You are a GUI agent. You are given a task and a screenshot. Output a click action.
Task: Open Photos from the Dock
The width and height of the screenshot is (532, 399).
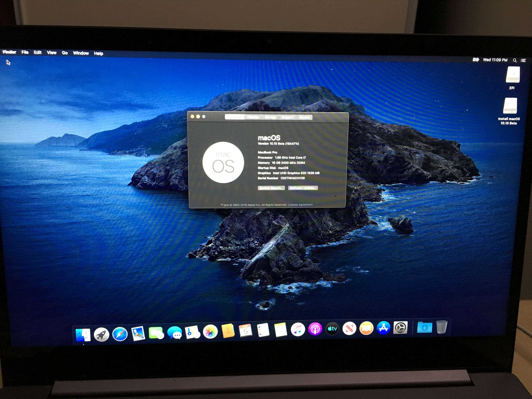210,332
